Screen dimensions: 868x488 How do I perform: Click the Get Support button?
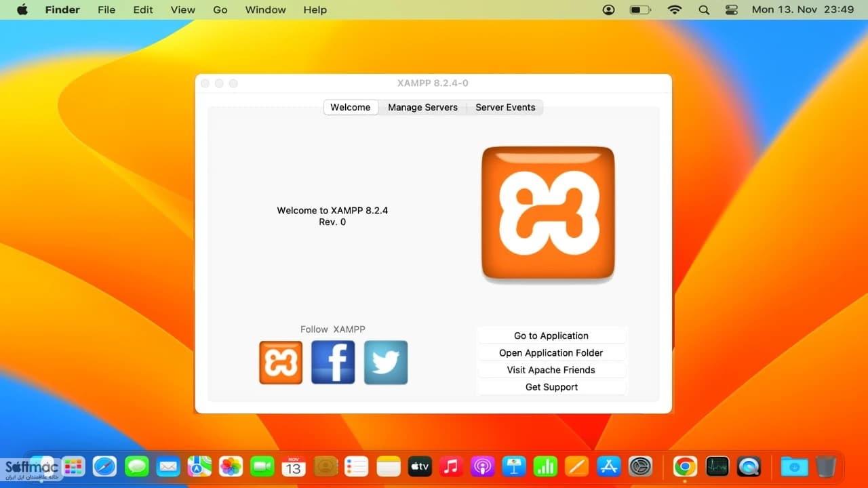[x=551, y=387]
